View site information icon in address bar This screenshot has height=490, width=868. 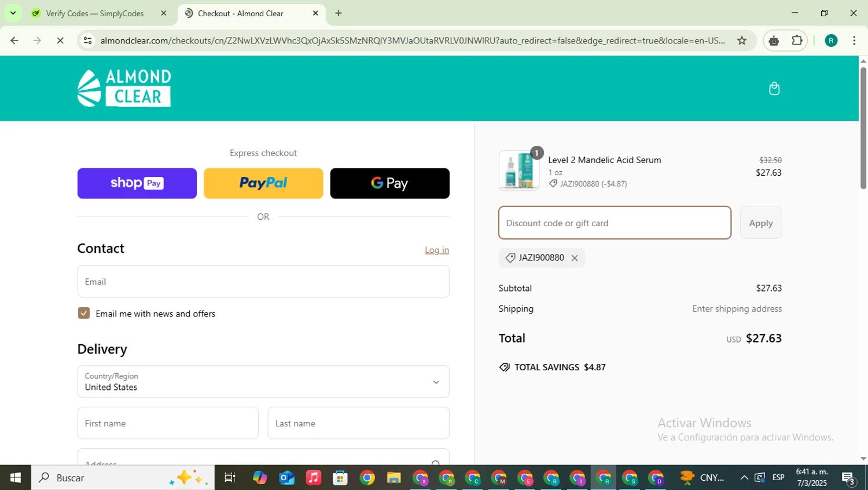pos(87,40)
